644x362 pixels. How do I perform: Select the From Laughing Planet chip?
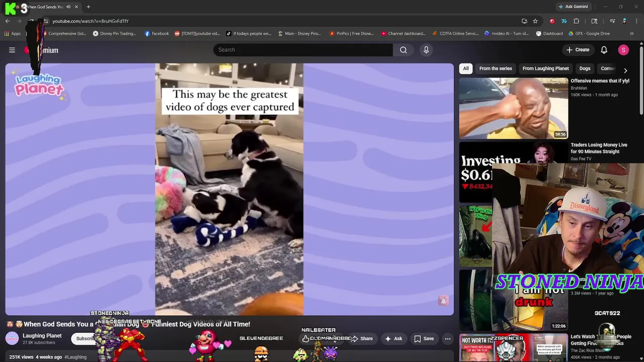pos(545,68)
